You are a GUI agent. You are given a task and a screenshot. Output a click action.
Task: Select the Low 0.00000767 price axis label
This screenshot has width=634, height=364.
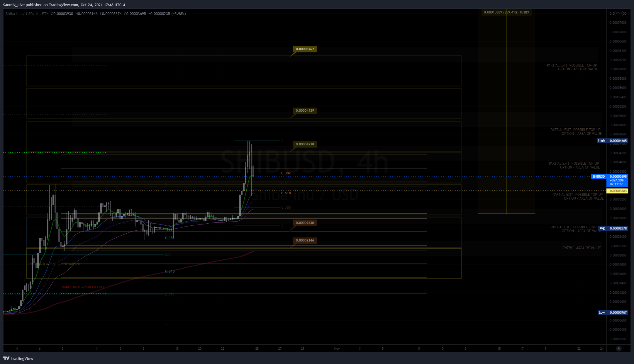click(x=613, y=312)
